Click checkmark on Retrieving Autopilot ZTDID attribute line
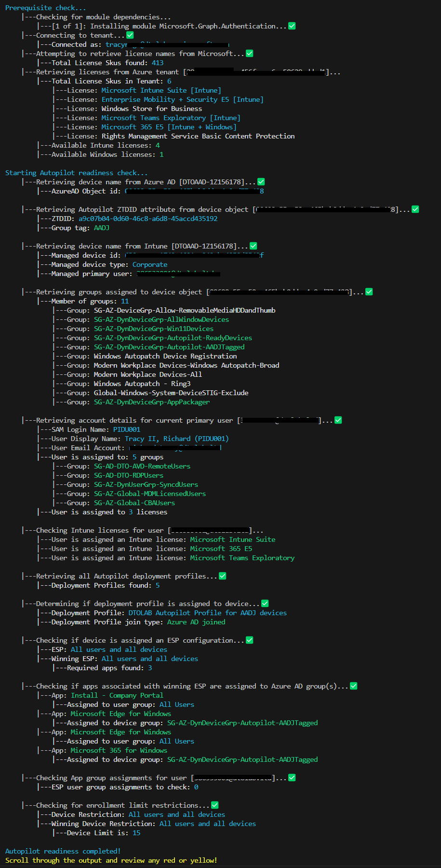This screenshot has height=868, width=441. pos(415,209)
